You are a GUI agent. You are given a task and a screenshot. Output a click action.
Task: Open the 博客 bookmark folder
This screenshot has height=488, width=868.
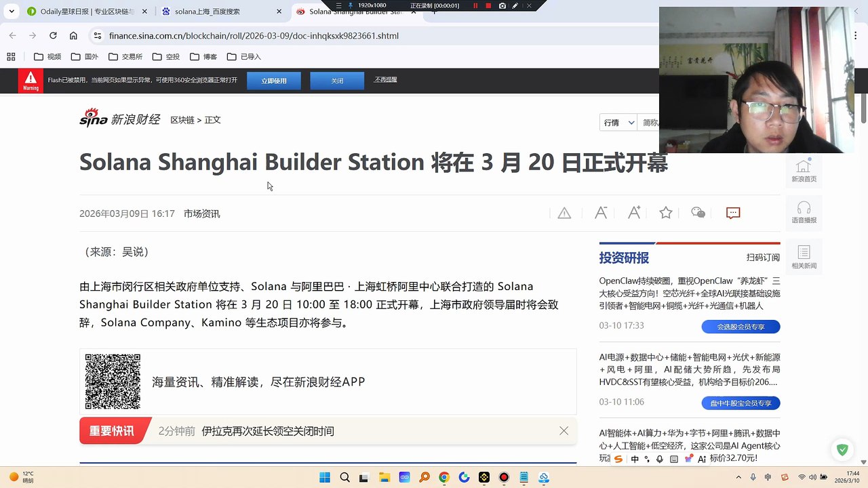pos(203,57)
